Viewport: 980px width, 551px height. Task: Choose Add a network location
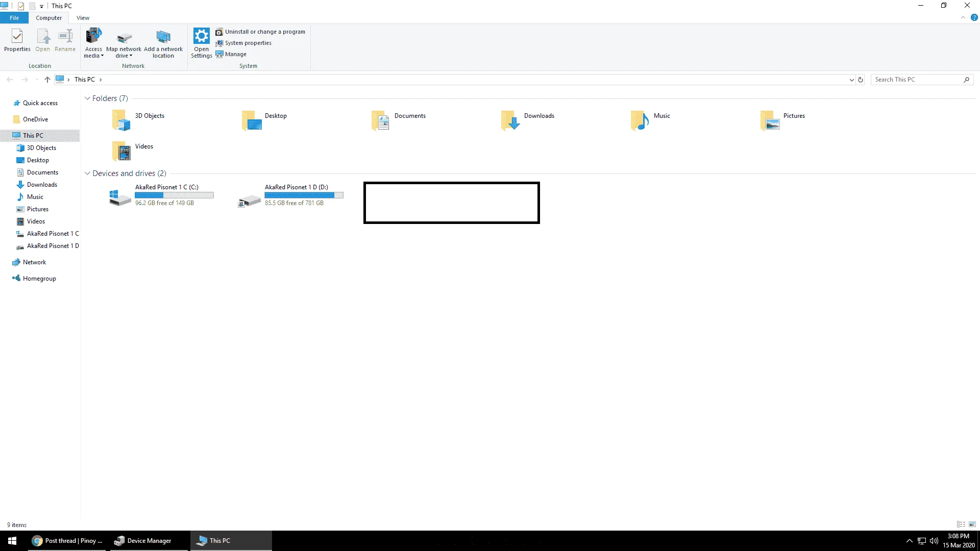(x=163, y=43)
